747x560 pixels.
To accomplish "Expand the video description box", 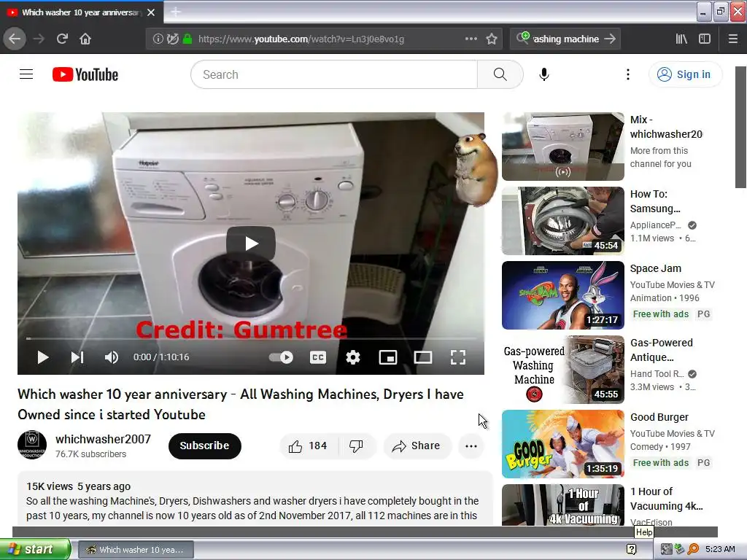I will click(255, 499).
